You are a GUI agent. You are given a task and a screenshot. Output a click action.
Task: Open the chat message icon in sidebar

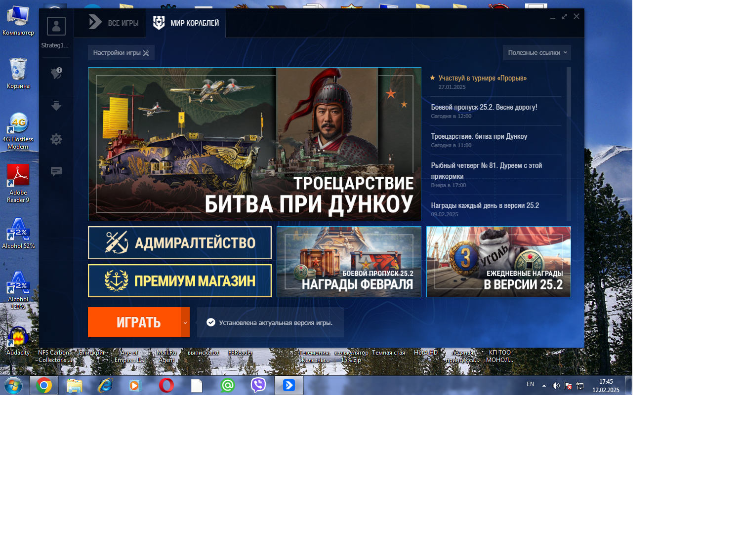pos(56,171)
